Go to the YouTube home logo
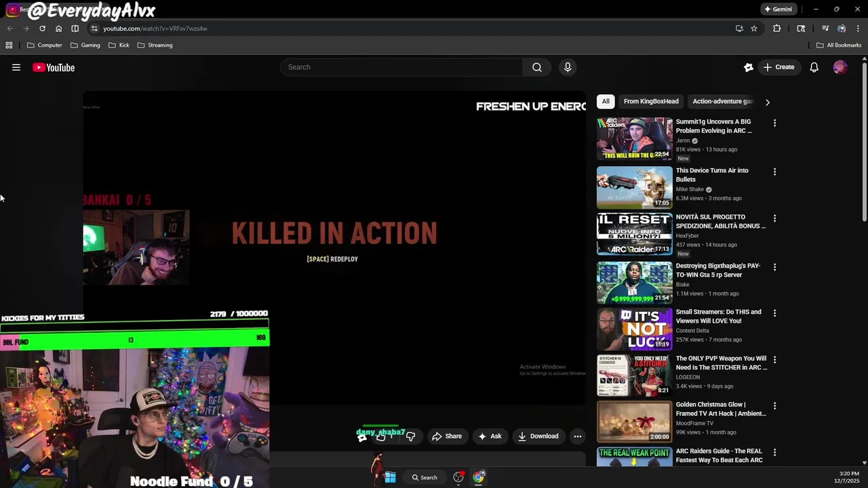Viewport: 868px width, 488px height. [54, 67]
